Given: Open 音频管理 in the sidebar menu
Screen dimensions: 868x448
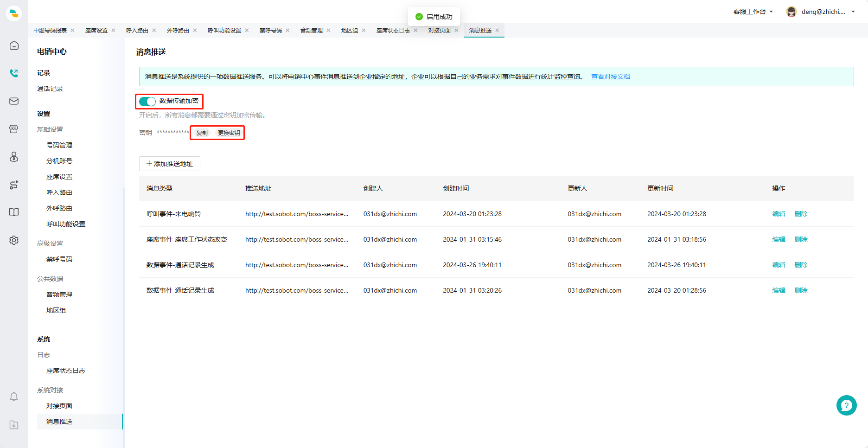Looking at the screenshot, I should (59, 294).
